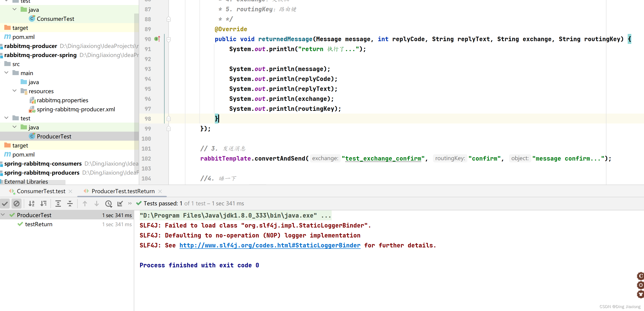The image size is (644, 311).
Task: Open the slf4j StaticLoggerBinder link
Action: point(270,245)
